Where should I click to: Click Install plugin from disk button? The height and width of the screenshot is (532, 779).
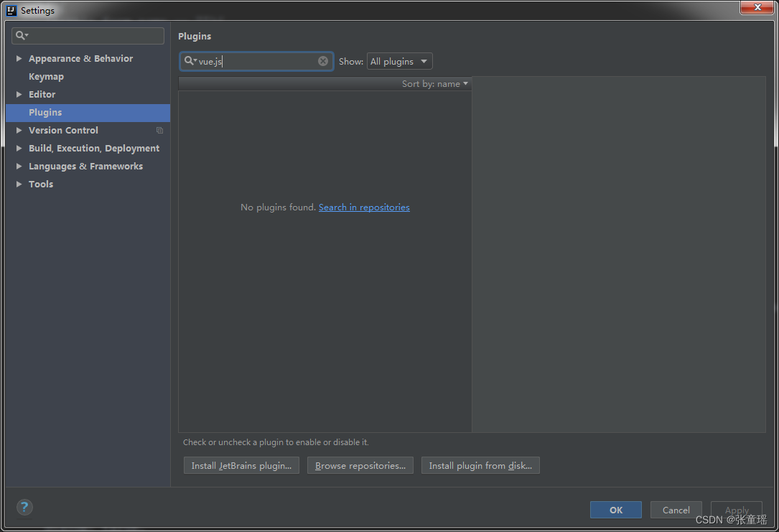480,466
